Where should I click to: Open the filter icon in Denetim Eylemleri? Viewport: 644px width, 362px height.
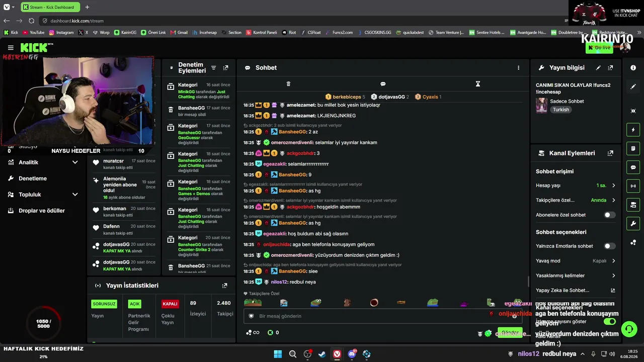[x=213, y=68]
